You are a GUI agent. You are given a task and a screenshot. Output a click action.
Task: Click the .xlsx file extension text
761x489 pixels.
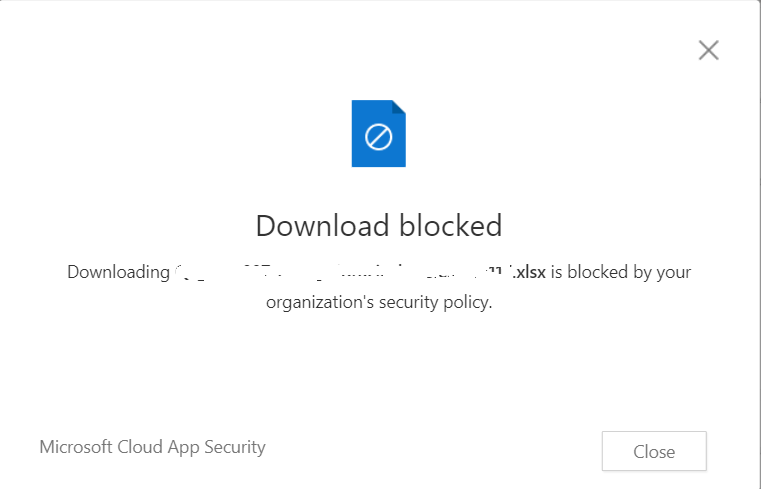[529, 271]
